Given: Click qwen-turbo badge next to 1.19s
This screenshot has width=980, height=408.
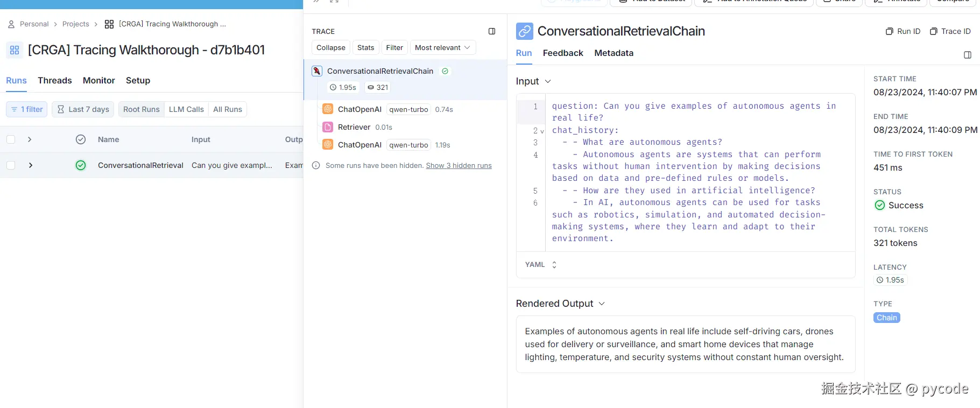Looking at the screenshot, I should [409, 145].
